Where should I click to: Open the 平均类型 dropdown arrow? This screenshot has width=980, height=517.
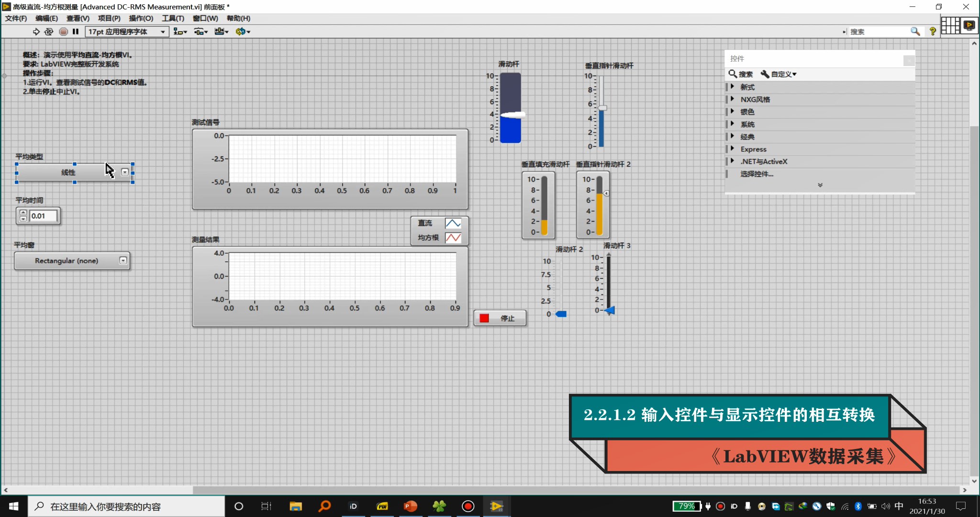125,172
